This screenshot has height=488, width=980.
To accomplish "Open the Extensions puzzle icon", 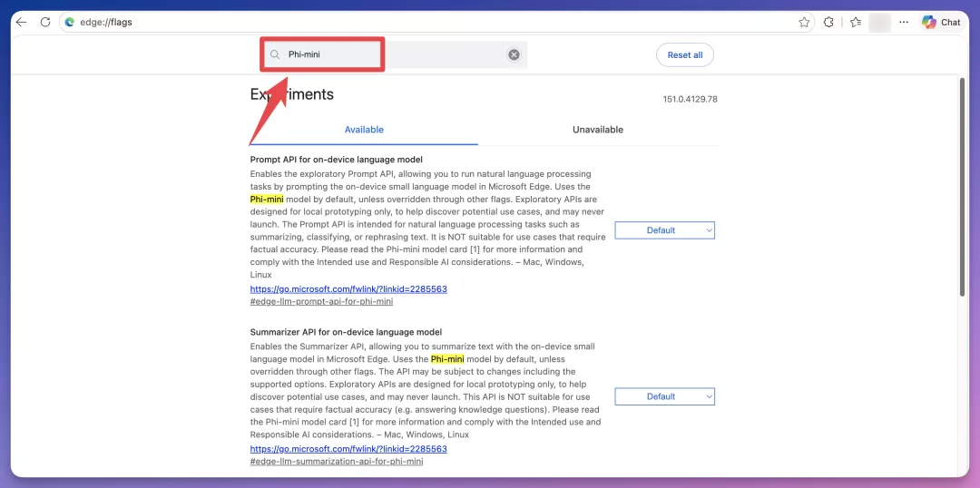I will (x=828, y=22).
